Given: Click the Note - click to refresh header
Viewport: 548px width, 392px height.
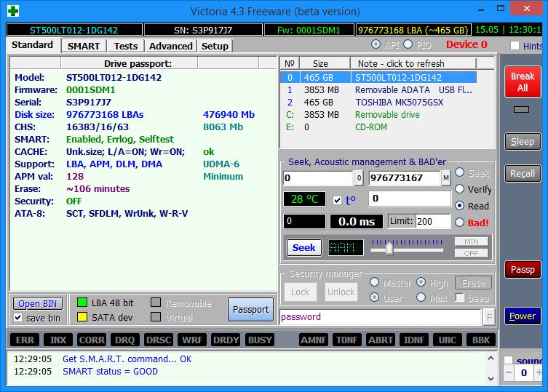Looking at the screenshot, I should coord(413,63).
